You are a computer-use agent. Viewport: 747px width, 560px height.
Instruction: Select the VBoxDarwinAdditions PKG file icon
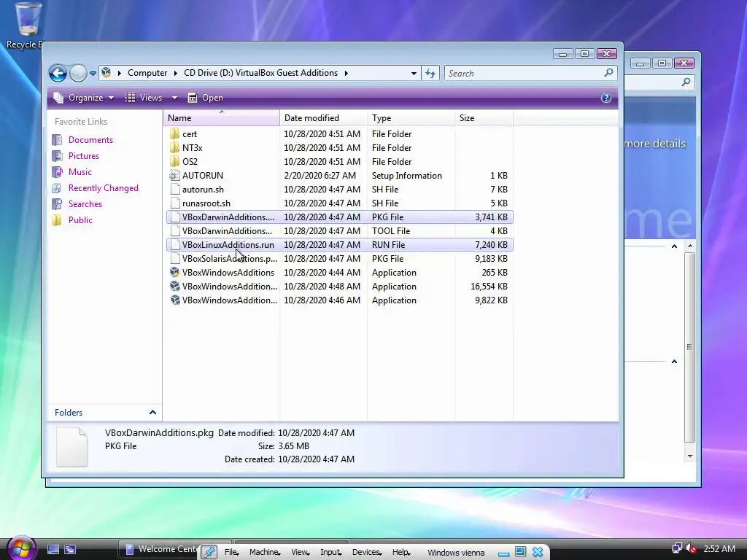tap(175, 217)
